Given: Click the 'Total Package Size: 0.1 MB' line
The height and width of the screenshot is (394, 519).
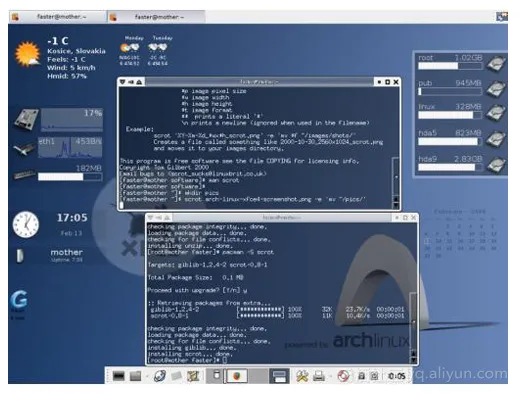Looking at the screenshot, I should point(195,278).
